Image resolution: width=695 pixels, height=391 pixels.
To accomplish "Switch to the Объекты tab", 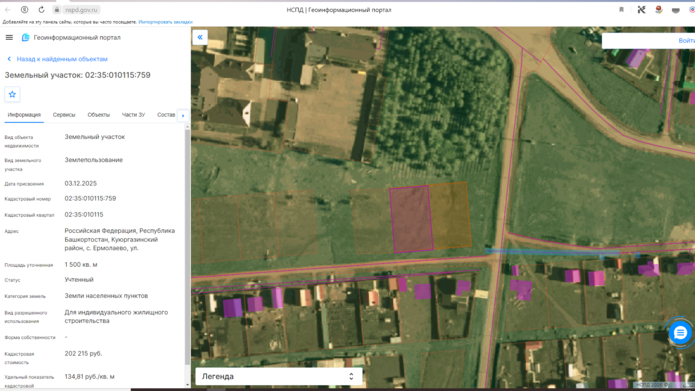I will click(x=98, y=115).
